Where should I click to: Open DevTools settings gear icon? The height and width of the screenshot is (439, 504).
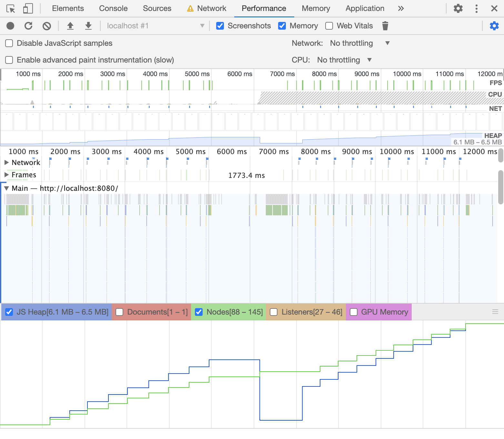(x=458, y=8)
